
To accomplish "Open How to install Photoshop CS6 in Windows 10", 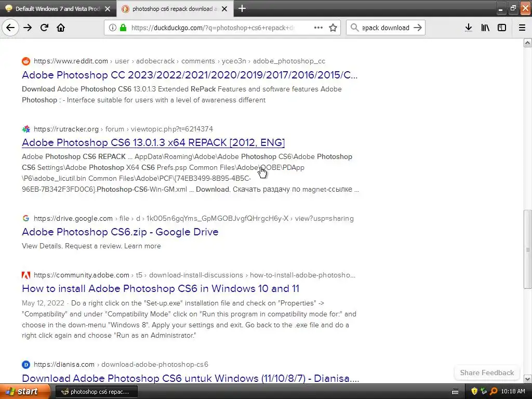I will [x=161, y=289].
